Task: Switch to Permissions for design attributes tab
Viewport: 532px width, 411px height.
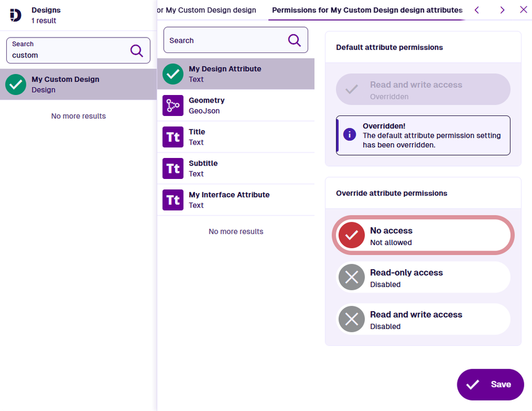Action: (367, 10)
